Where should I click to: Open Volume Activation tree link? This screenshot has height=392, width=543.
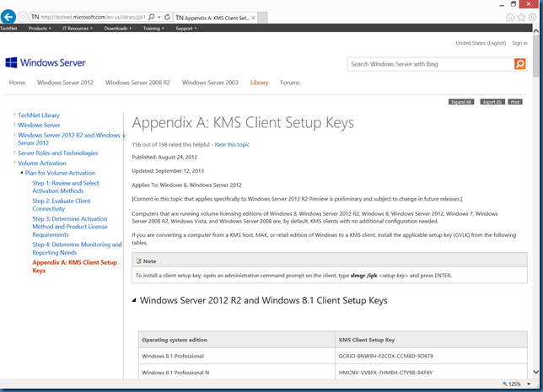tap(42, 163)
